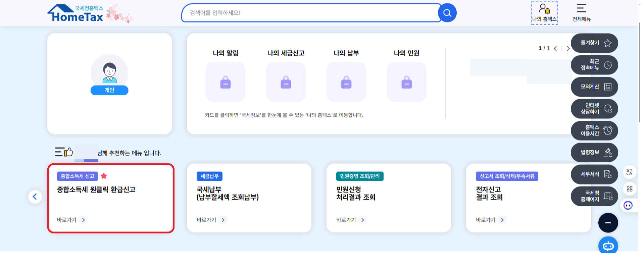Viewport: 644px width, 260px height.
Task: Click the red favorite star icon
Action: click(x=104, y=176)
